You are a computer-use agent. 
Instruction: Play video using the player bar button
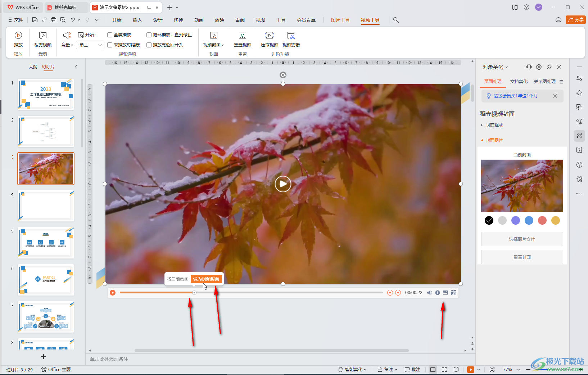point(113,293)
